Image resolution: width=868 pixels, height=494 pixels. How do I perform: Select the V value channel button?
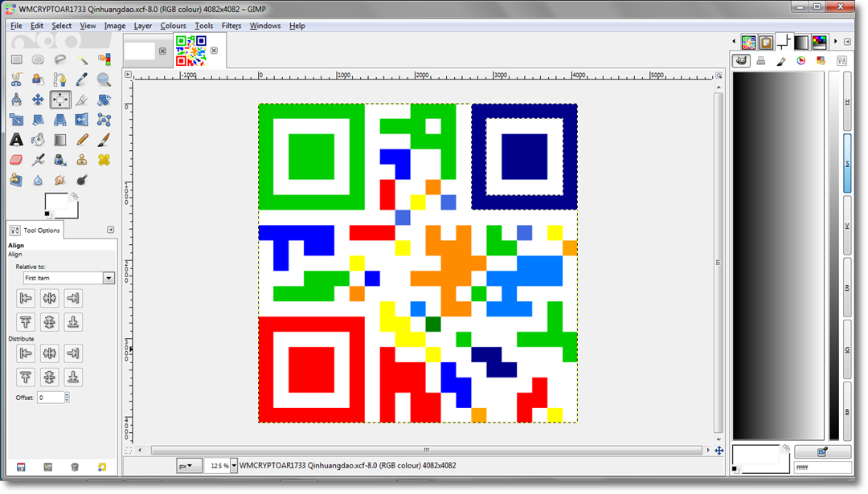click(847, 226)
